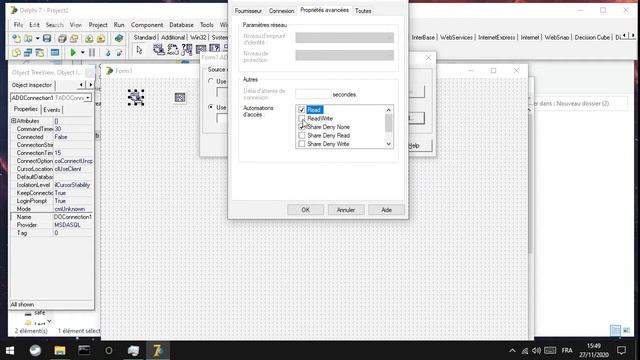Run the project with green arrow
The width and height of the screenshot is (640, 360).
tap(73, 52)
